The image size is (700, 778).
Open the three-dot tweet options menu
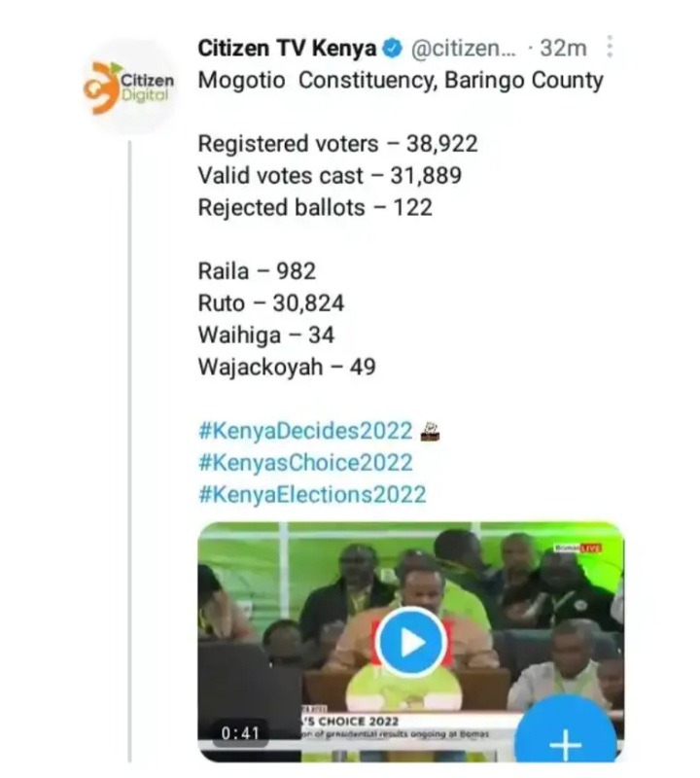pyautogui.click(x=610, y=48)
